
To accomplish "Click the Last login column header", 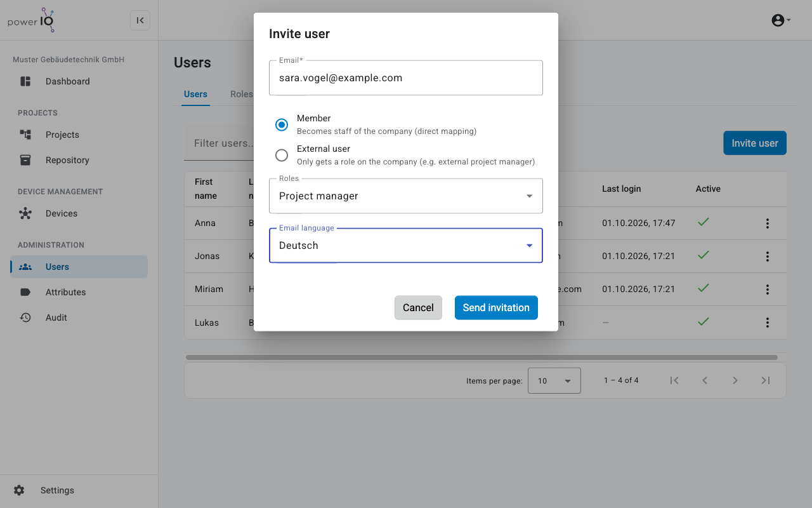I will click(x=622, y=189).
